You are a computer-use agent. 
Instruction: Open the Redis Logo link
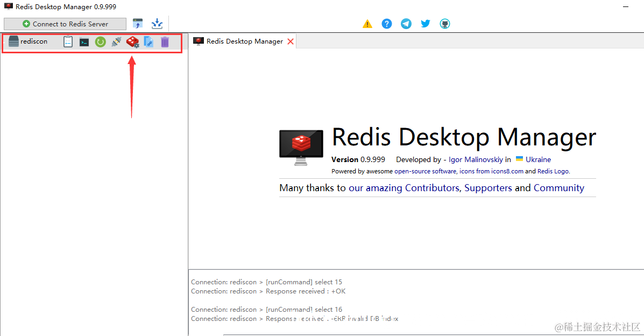click(553, 171)
